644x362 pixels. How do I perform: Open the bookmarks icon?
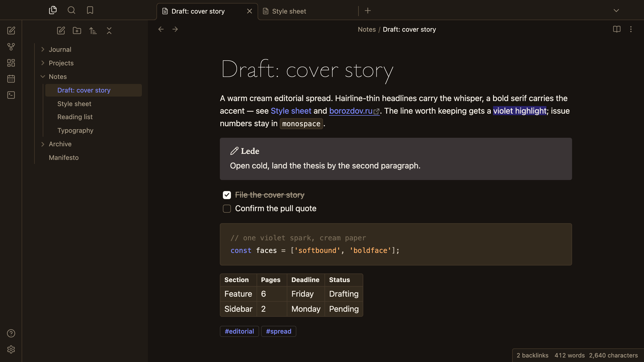pyautogui.click(x=90, y=10)
